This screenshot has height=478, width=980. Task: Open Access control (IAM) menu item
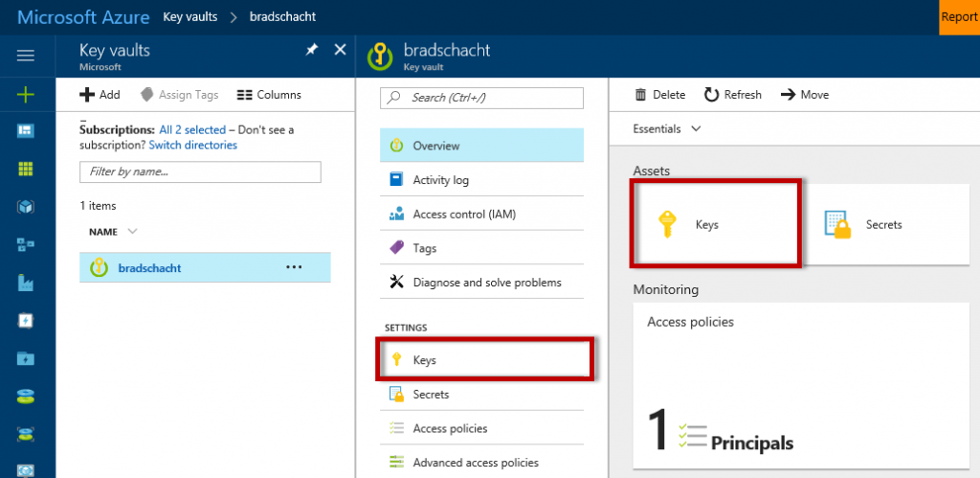click(x=464, y=215)
